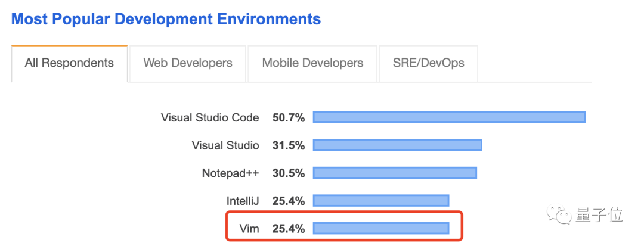This screenshot has height=243, width=644.
Task: Click the highlighted Vim bar
Action: [x=381, y=228]
